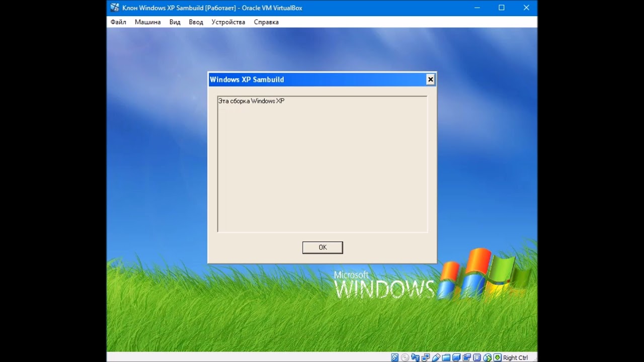Click OK in Windows XP Sambuild dialog
The image size is (644, 362).
pyautogui.click(x=323, y=247)
